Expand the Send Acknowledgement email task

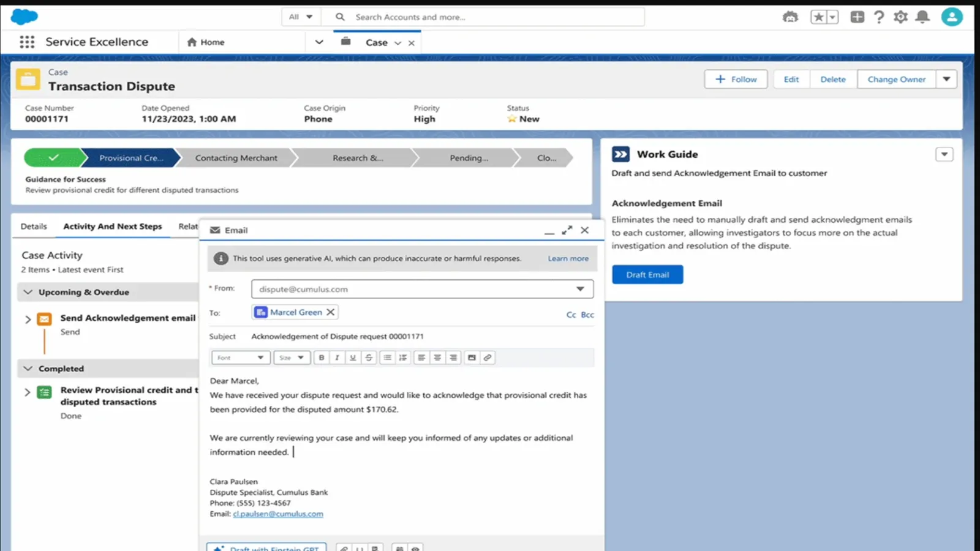[28, 319]
